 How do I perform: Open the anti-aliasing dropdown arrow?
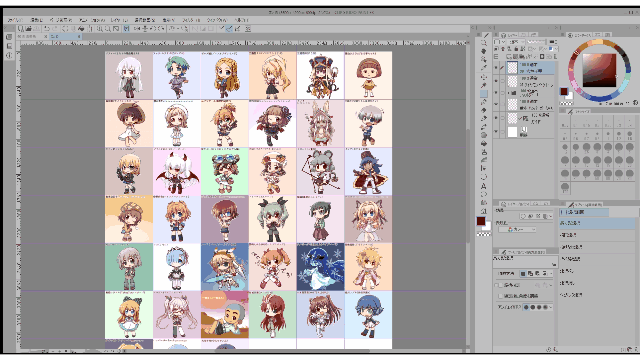[551, 307]
